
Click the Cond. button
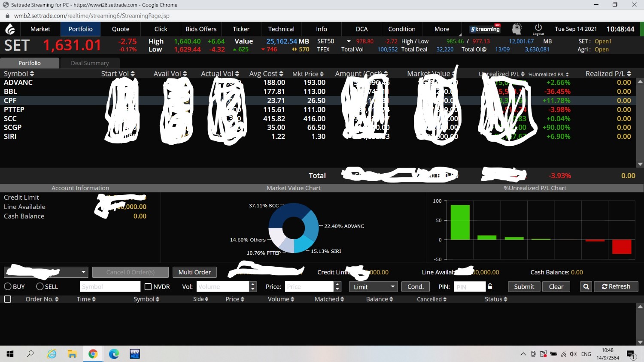tap(416, 286)
